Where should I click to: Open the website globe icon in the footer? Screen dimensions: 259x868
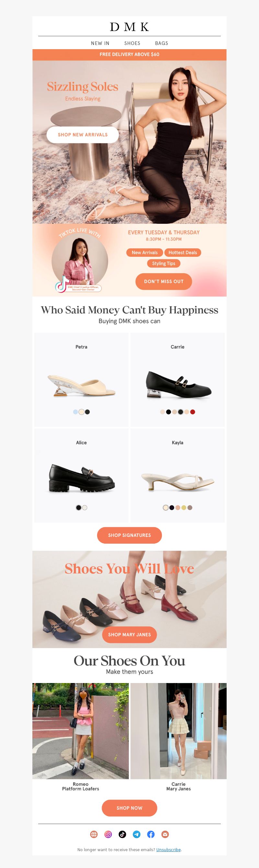point(94,834)
